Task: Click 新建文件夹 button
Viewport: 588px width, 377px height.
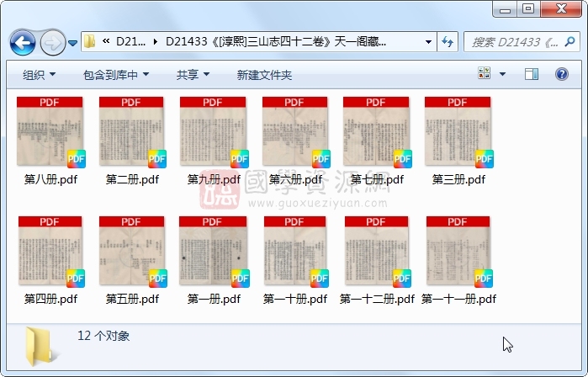Action: point(264,75)
